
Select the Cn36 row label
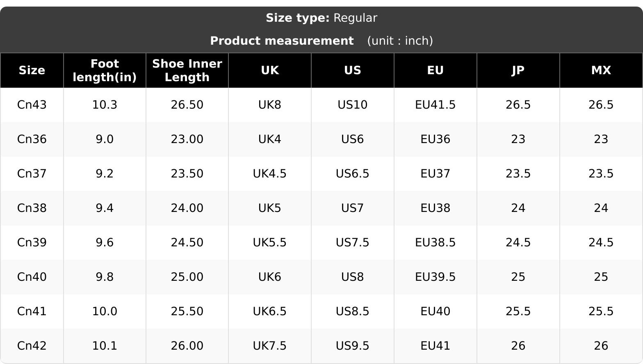[x=32, y=139]
